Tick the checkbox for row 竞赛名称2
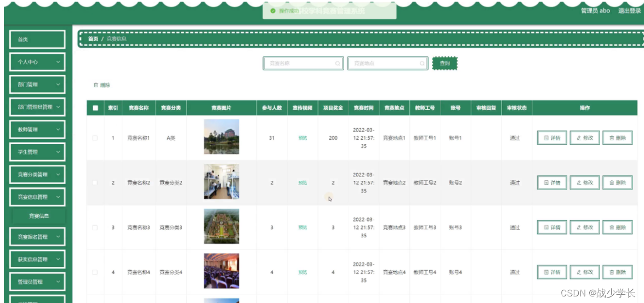This screenshot has height=303, width=644. click(x=95, y=182)
